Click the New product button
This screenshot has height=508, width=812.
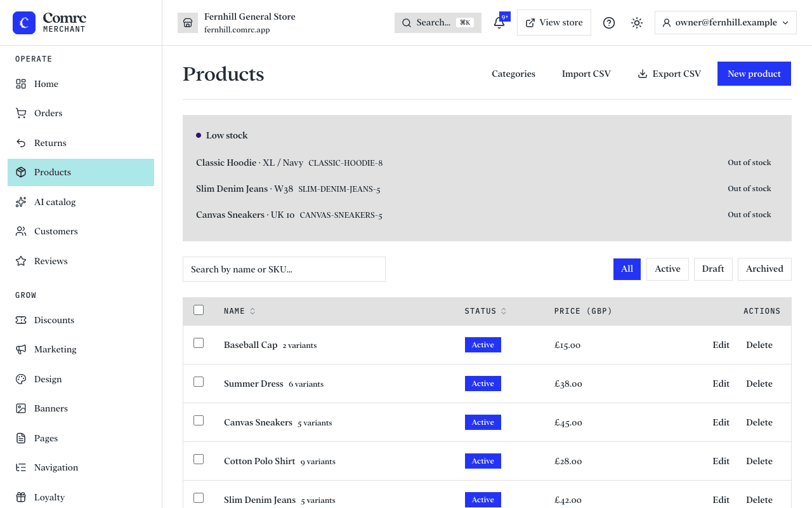click(754, 74)
